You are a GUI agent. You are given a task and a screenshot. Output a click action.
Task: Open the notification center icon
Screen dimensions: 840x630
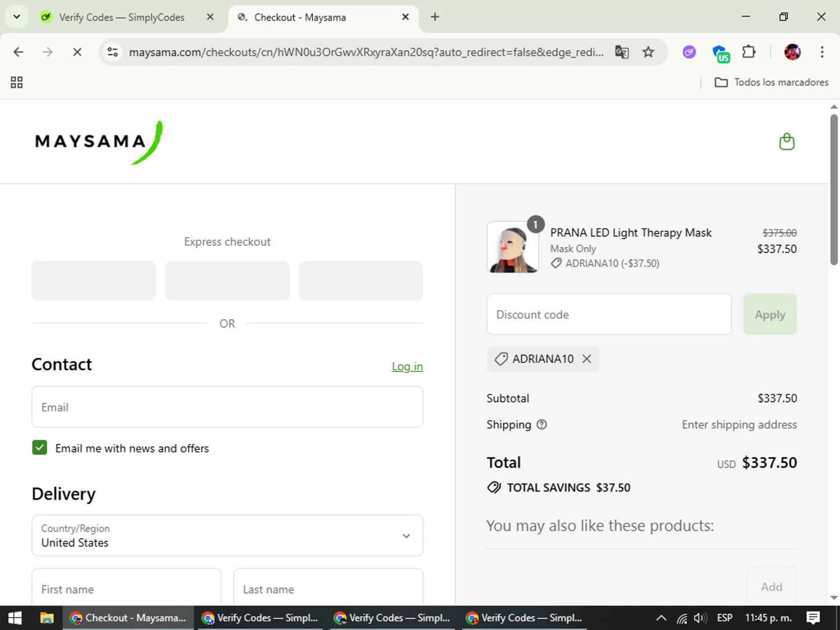click(813, 618)
